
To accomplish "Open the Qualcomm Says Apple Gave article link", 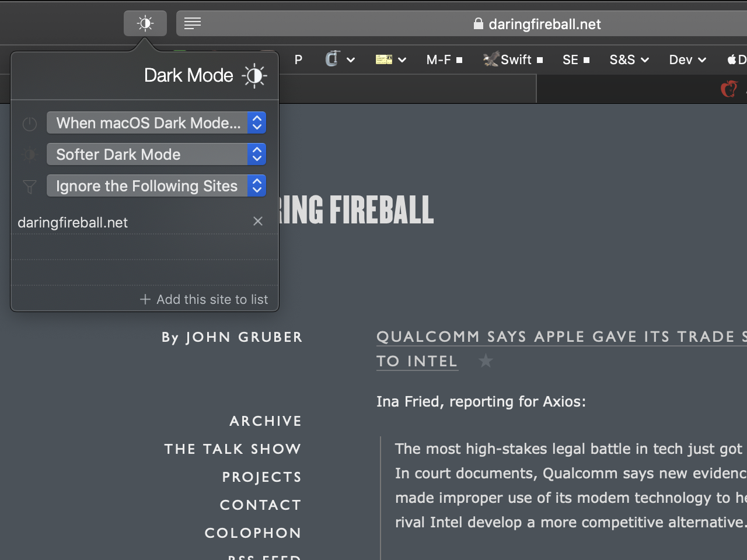I will click(x=561, y=337).
